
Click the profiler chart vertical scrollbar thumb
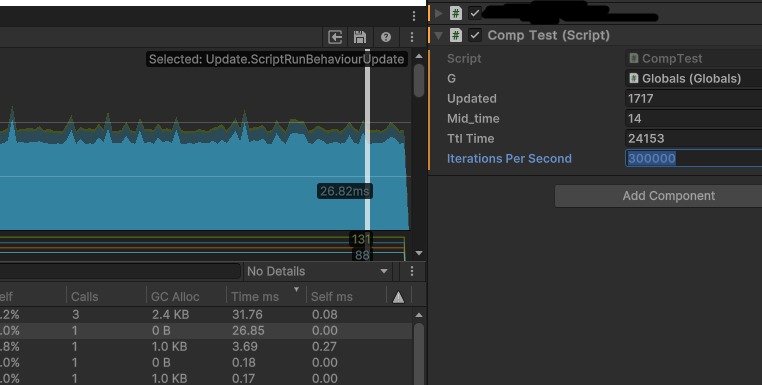418,80
